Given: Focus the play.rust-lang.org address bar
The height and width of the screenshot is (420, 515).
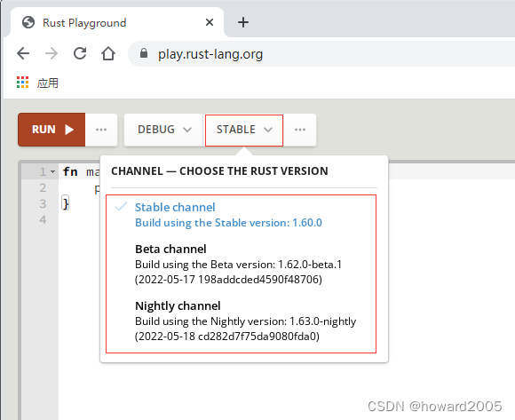Looking at the screenshot, I should [x=321, y=53].
